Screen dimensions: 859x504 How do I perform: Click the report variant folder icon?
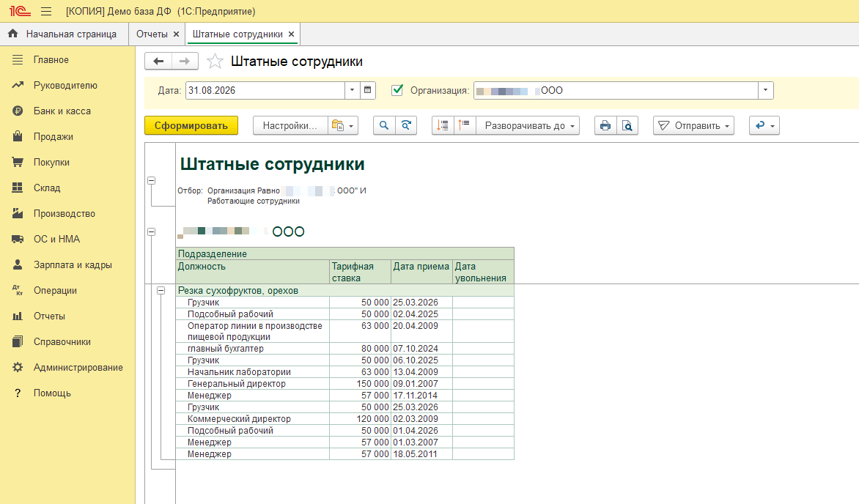click(337, 125)
